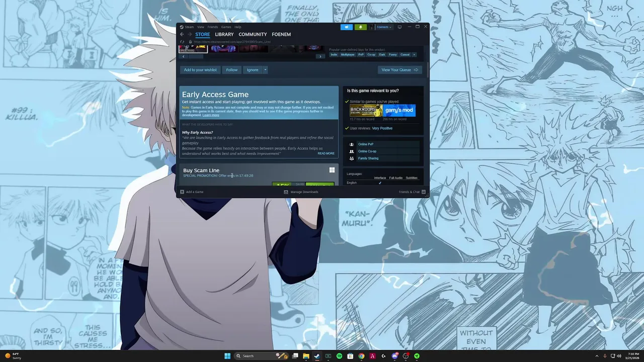Open the Very Positive reviews link
The width and height of the screenshot is (644, 362).
(x=382, y=128)
